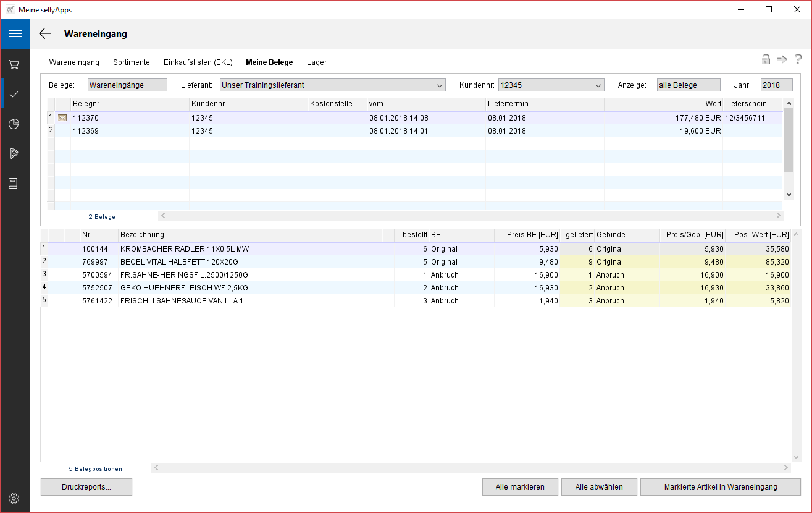812x513 pixels.
Task: Click envelope icon on Beleg 112370
Action: (x=62, y=117)
